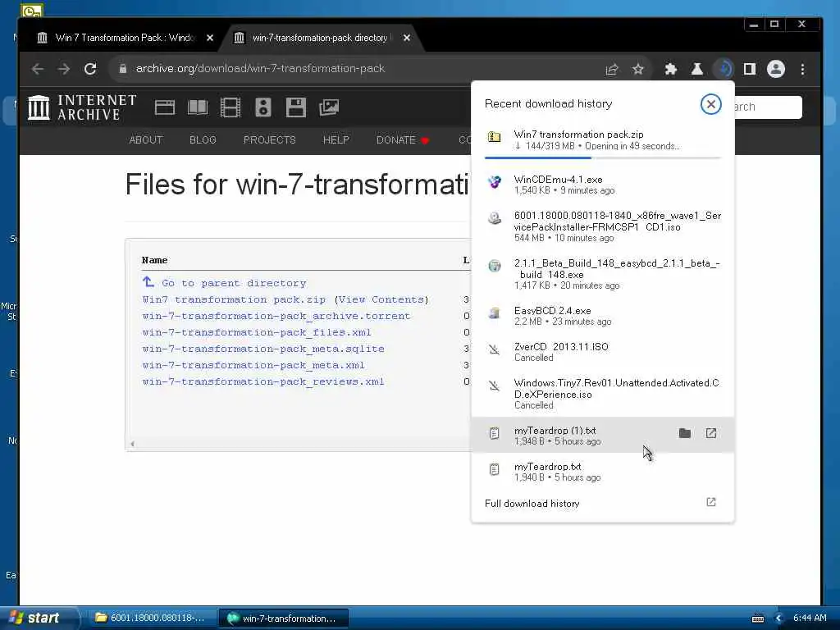Select the WinCDEmu-4.1.exe download entry
The width and height of the screenshot is (840, 630).
tap(602, 185)
